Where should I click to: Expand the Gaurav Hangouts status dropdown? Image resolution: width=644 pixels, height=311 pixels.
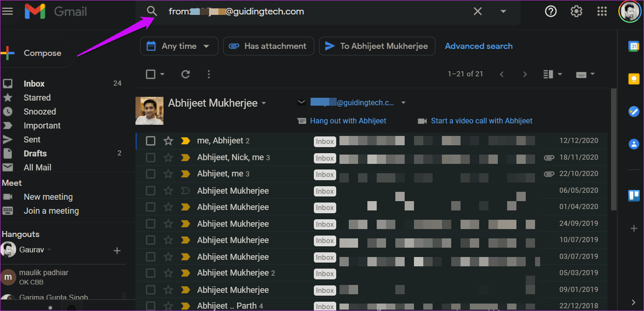click(x=49, y=250)
